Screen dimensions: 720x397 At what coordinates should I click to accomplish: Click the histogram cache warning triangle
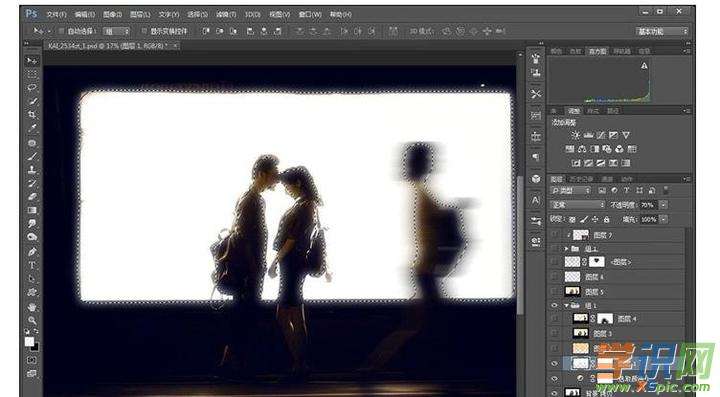click(644, 66)
